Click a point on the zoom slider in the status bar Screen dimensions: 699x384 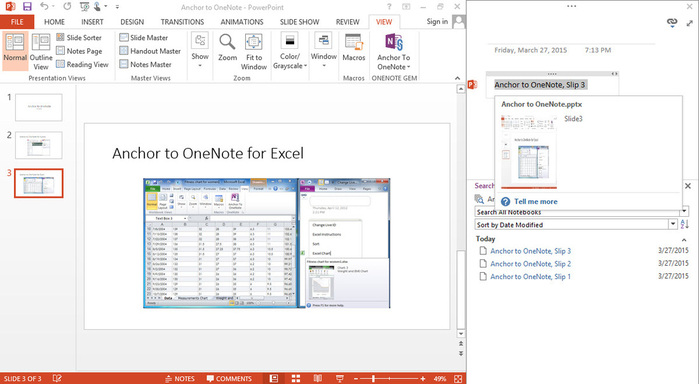pos(389,379)
